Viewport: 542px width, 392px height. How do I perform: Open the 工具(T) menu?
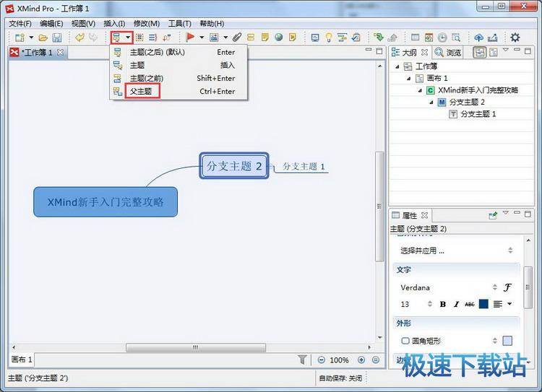[180, 24]
